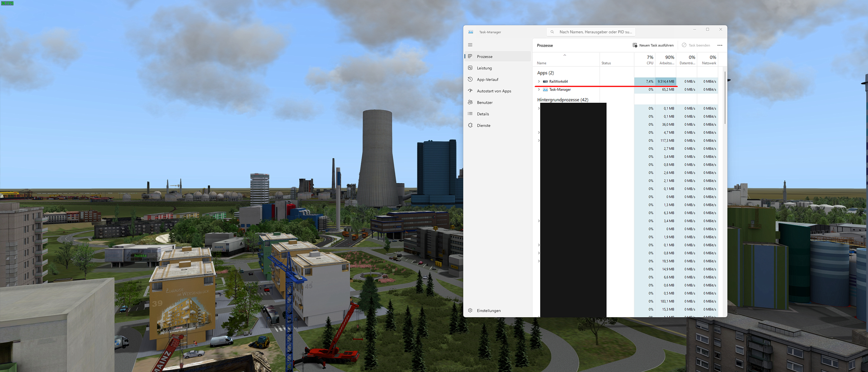
Task: Go to Autostart von Apps
Action: 498,91
